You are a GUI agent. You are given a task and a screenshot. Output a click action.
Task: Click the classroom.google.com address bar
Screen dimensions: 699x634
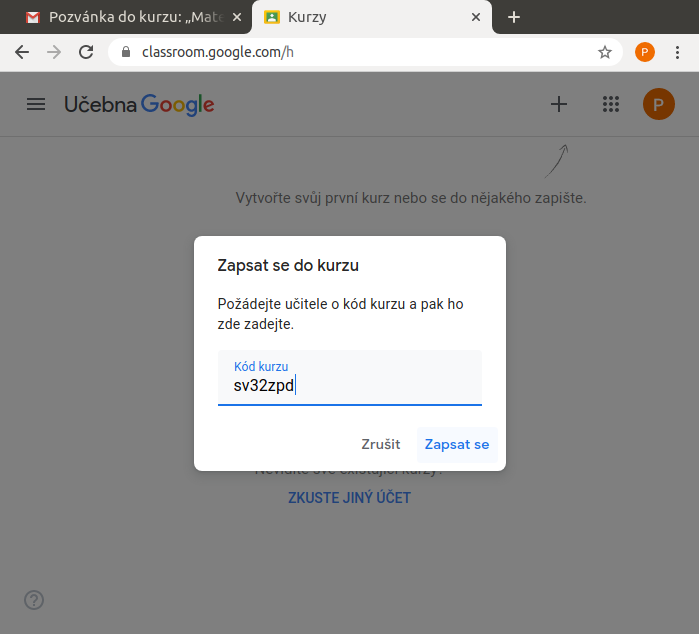coord(360,52)
